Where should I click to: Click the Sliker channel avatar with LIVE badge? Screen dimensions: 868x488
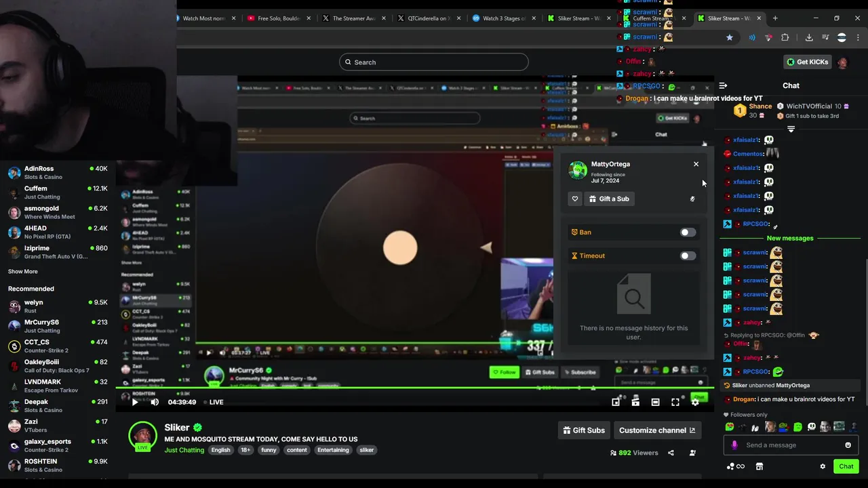[x=142, y=437]
